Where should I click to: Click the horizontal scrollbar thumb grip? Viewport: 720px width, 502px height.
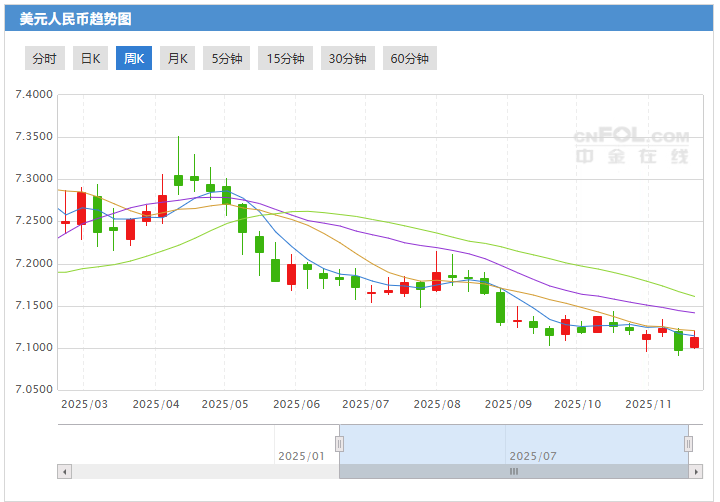coord(514,471)
